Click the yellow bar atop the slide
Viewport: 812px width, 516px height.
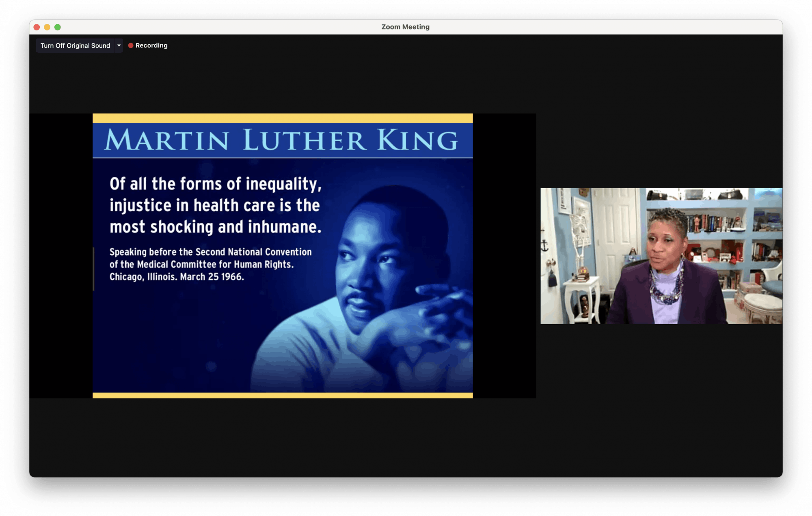tap(283, 118)
